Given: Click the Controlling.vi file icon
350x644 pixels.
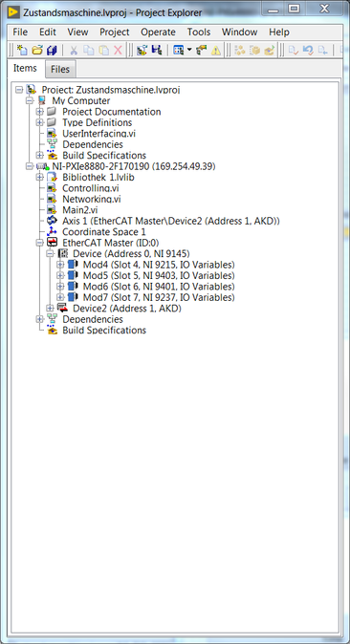Looking at the screenshot, I should tap(52, 188).
